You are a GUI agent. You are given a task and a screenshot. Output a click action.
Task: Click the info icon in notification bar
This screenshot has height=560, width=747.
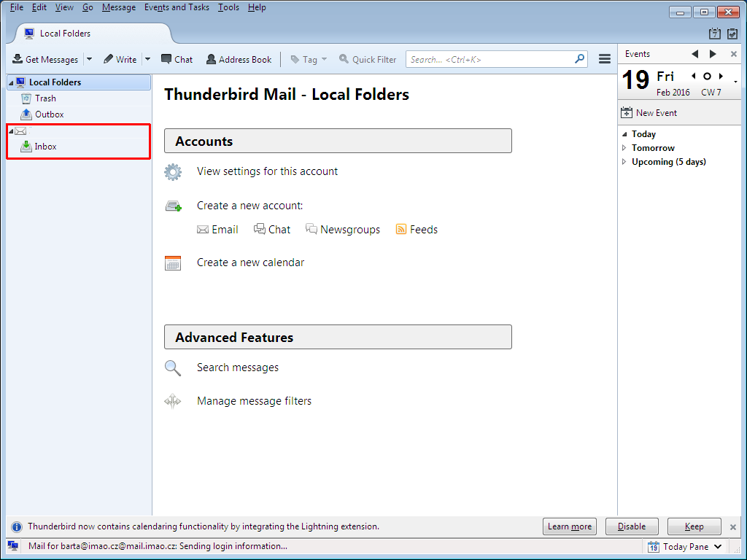pyautogui.click(x=17, y=526)
